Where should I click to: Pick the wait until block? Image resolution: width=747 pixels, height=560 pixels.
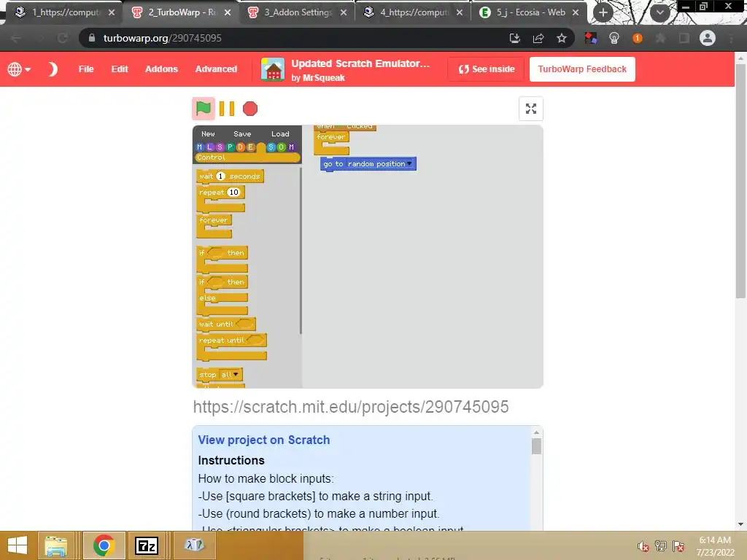[x=226, y=324]
